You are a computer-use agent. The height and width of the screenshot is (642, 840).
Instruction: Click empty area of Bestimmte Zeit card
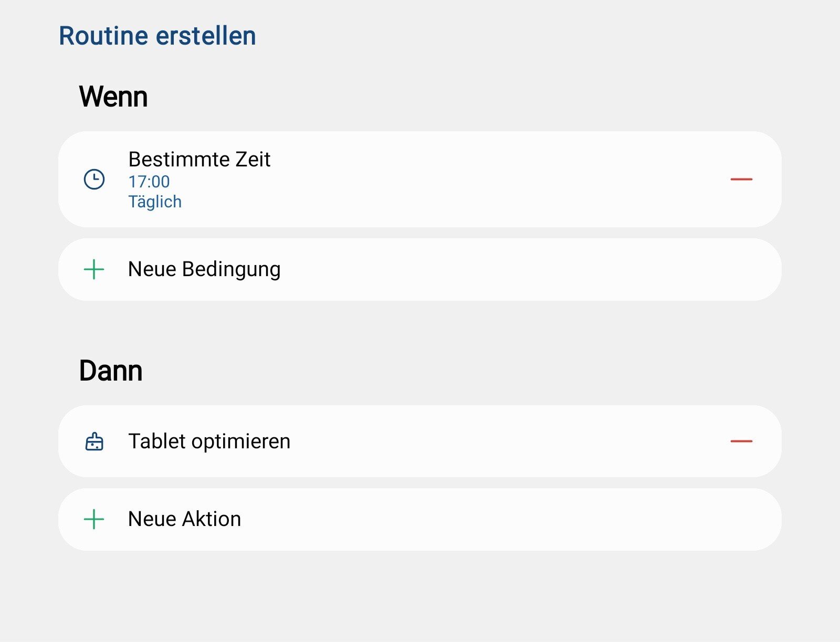point(472,180)
